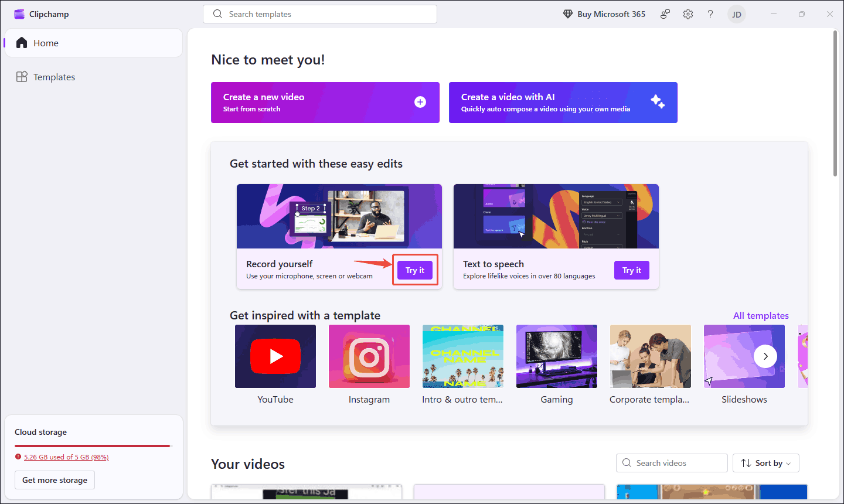Click the Templates sidebar icon
The image size is (844, 504).
tap(21, 76)
